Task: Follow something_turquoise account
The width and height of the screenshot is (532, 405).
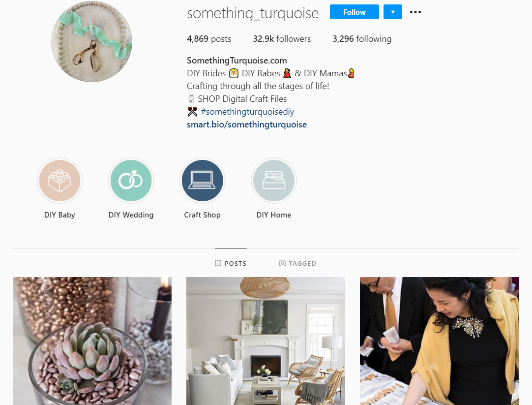Action: pos(354,12)
